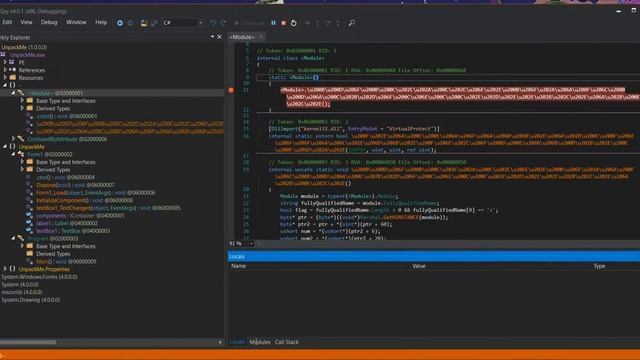Select the components : IContainer field
This screenshot has height=360, width=640.
click(x=80, y=216)
